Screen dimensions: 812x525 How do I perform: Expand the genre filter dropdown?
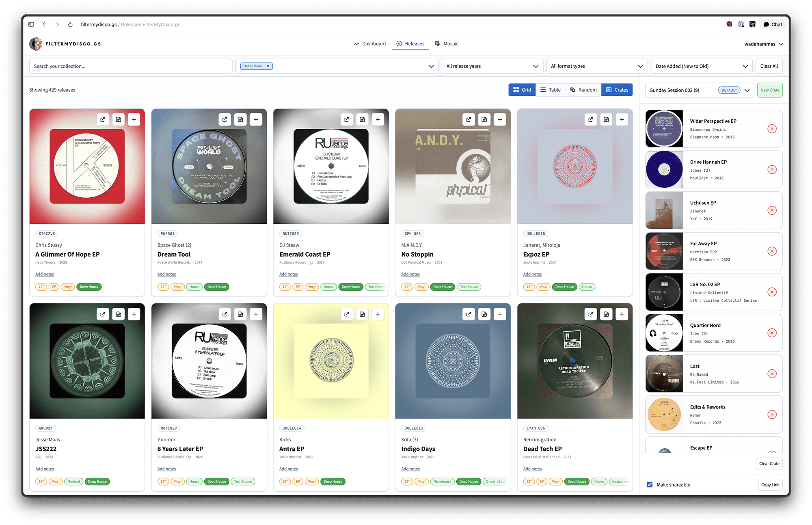431,66
